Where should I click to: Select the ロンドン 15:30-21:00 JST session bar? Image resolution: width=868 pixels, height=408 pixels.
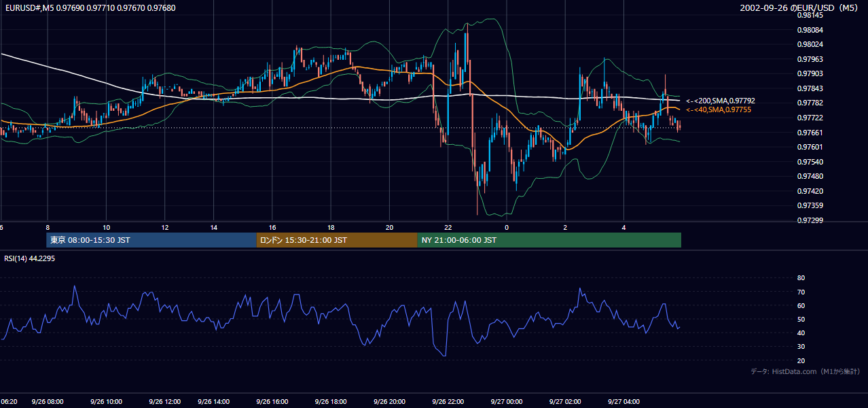coord(337,240)
